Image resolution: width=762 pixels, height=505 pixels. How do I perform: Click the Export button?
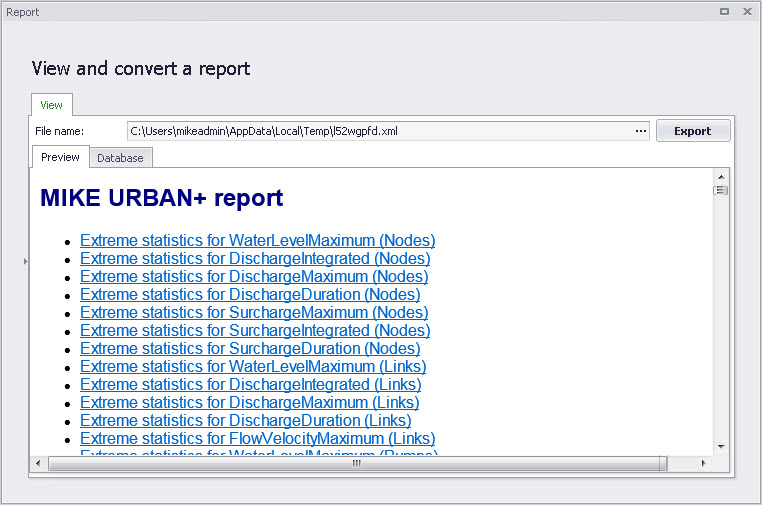point(693,131)
